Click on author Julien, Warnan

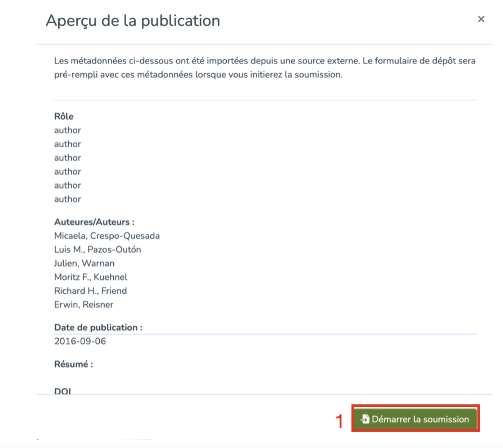pos(84,263)
